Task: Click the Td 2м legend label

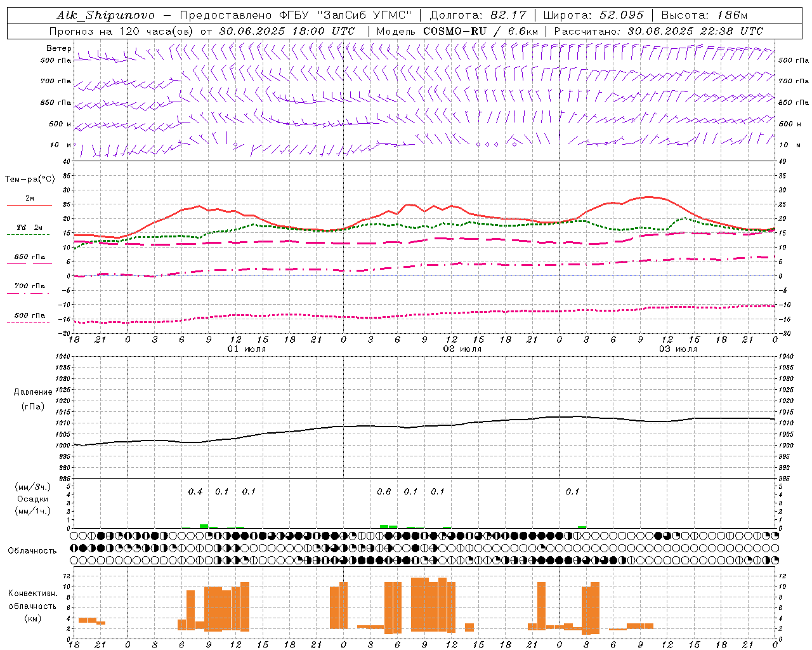Action: 30,227
